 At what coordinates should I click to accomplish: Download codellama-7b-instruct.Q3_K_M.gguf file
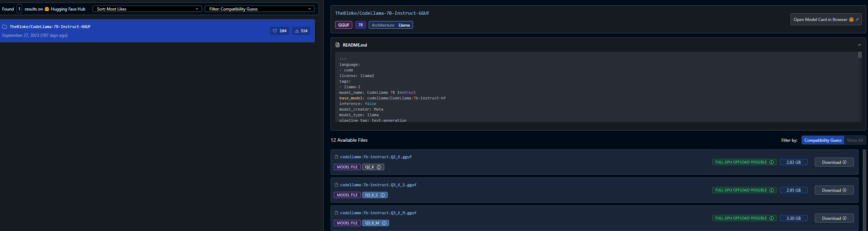(834, 218)
